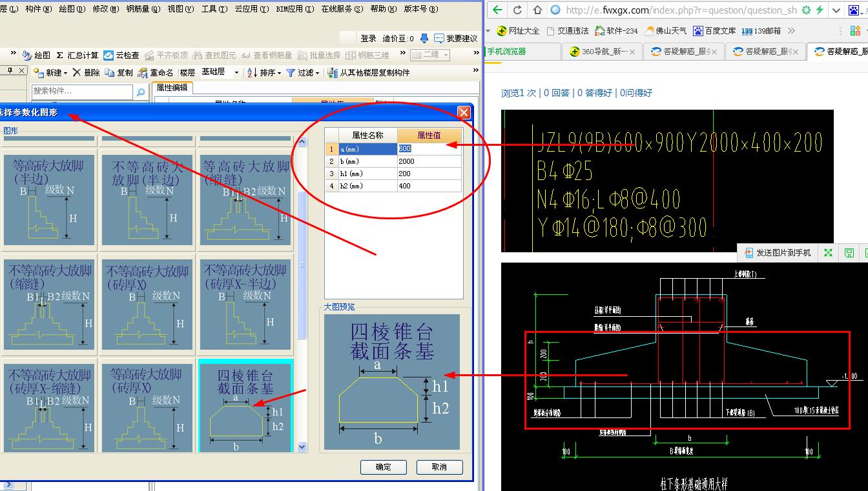This screenshot has height=491, width=868.
Task: Expand the hidden toolbar items chevron after 钢筋三维
Action: pyautogui.click(x=402, y=54)
